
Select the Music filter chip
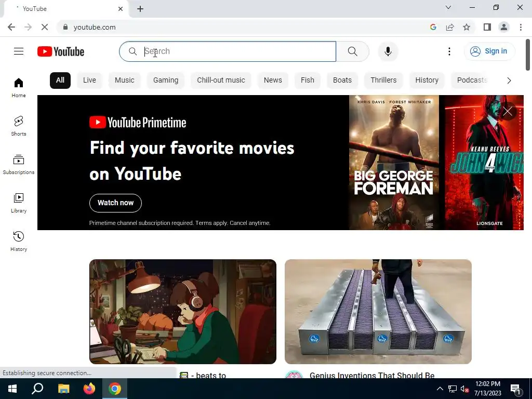(125, 81)
